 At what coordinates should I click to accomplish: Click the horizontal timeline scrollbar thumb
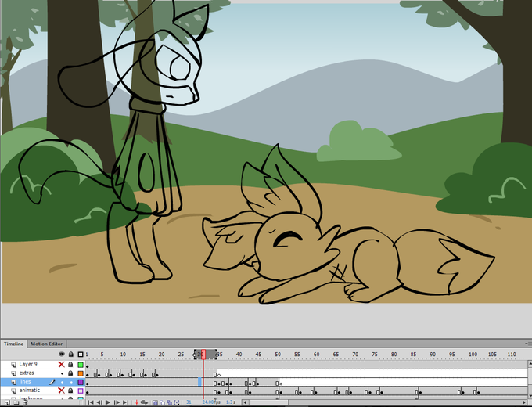point(268,402)
